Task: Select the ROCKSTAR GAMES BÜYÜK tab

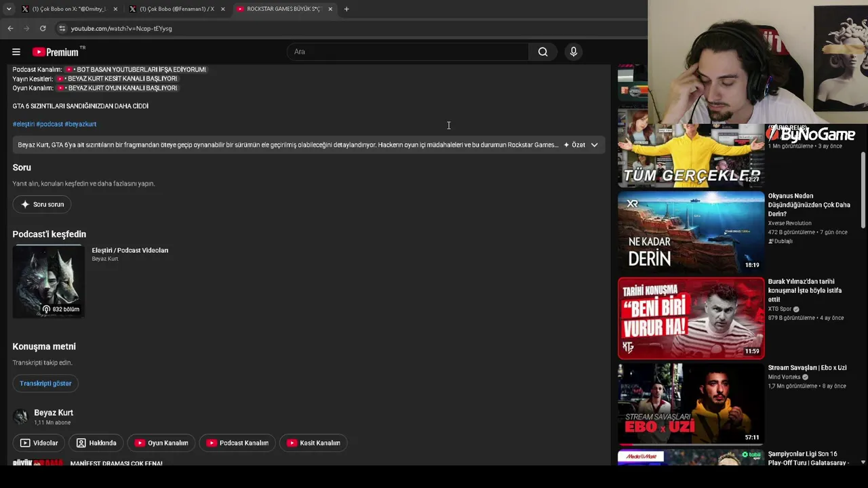Action: [x=283, y=9]
